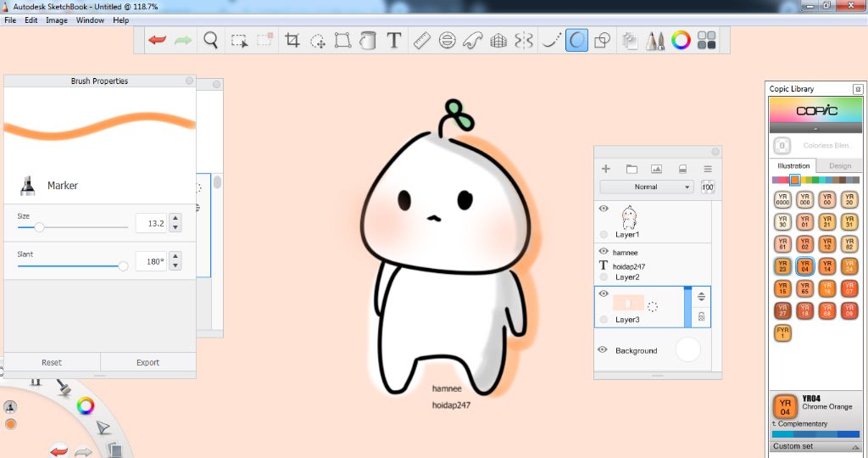The height and width of the screenshot is (458, 868).
Task: Pick the YR68 Copic color swatch
Action: tap(826, 311)
